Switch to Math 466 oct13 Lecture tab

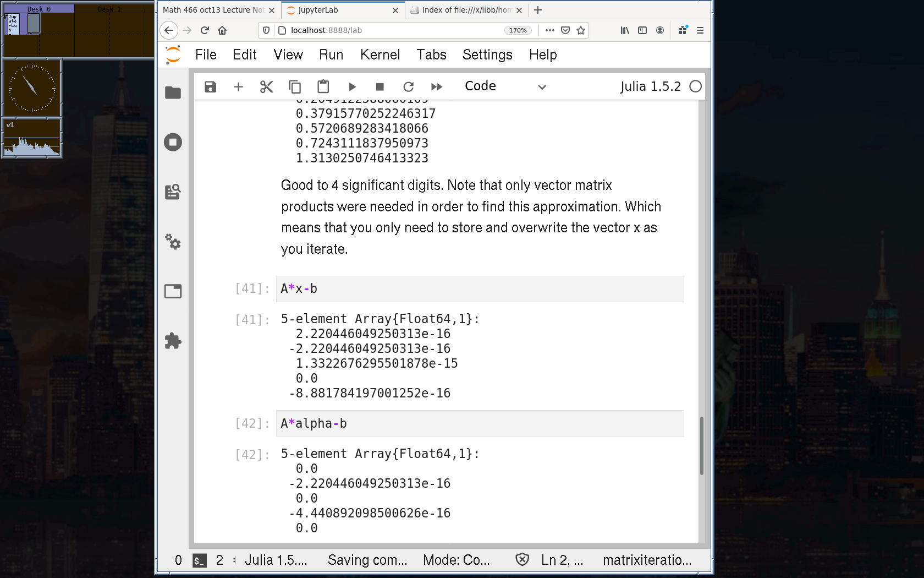click(213, 10)
